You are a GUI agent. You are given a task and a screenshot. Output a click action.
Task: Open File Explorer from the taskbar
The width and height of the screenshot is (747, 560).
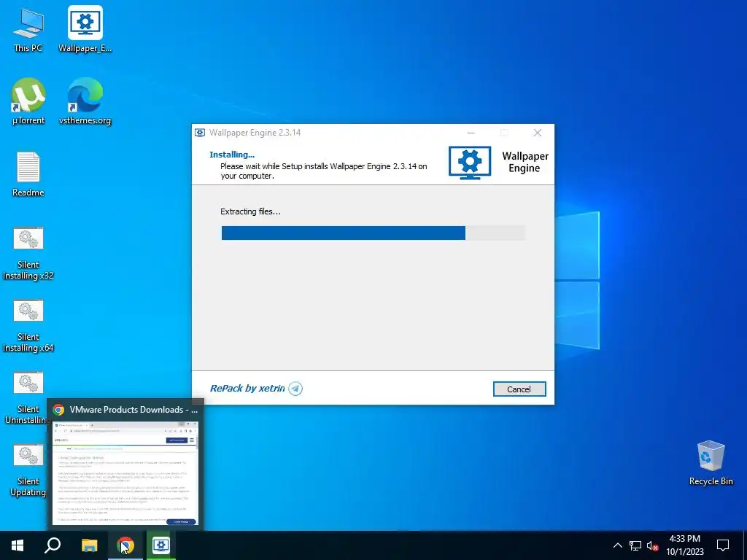coord(89,545)
